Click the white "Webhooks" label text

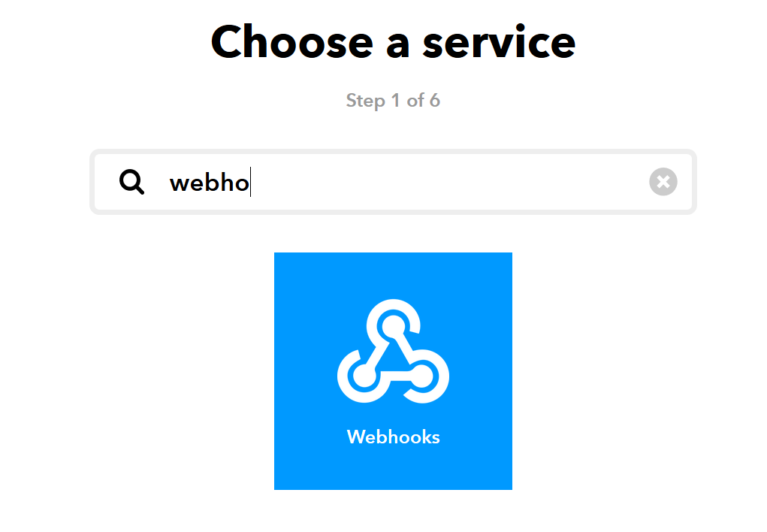[x=393, y=437]
